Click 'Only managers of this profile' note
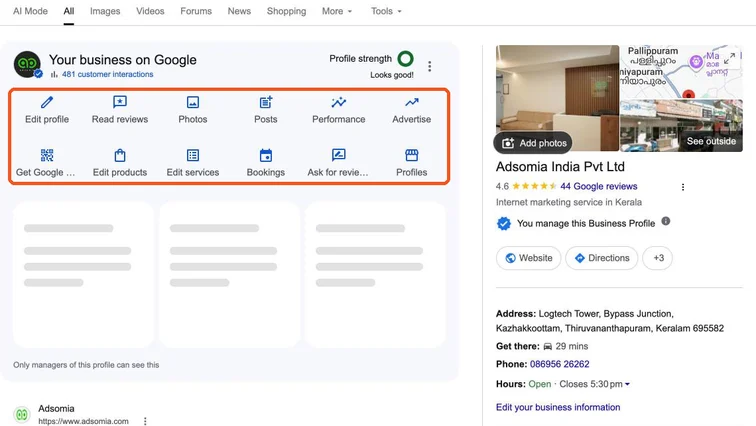 [x=86, y=365]
